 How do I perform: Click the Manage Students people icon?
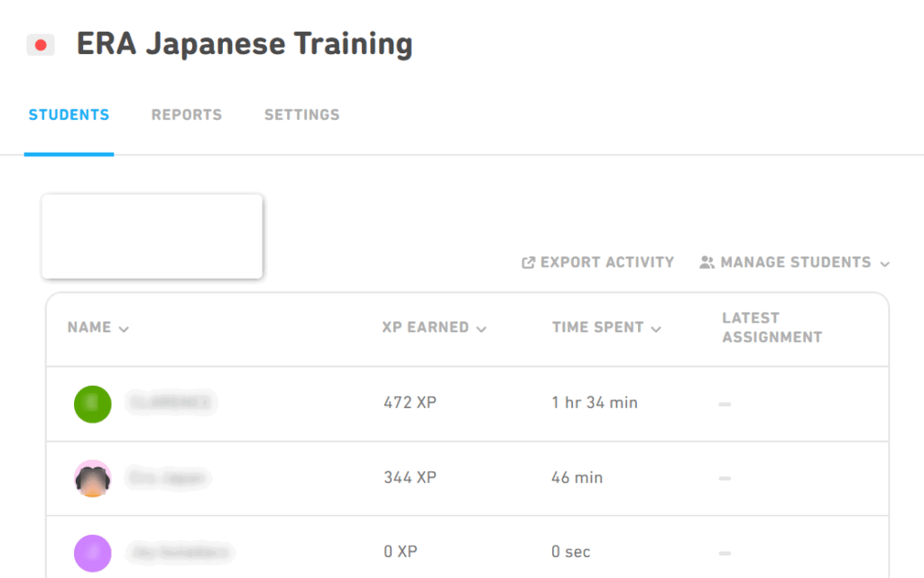(707, 263)
